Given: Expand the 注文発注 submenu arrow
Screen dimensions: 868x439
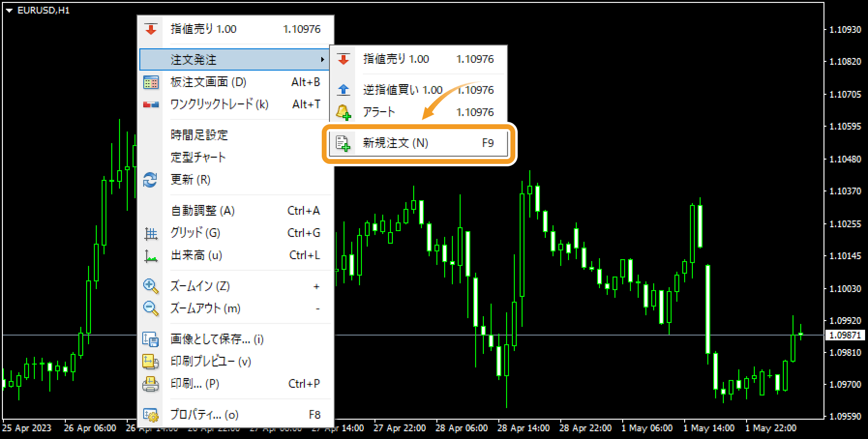Looking at the screenshot, I should point(322,59).
